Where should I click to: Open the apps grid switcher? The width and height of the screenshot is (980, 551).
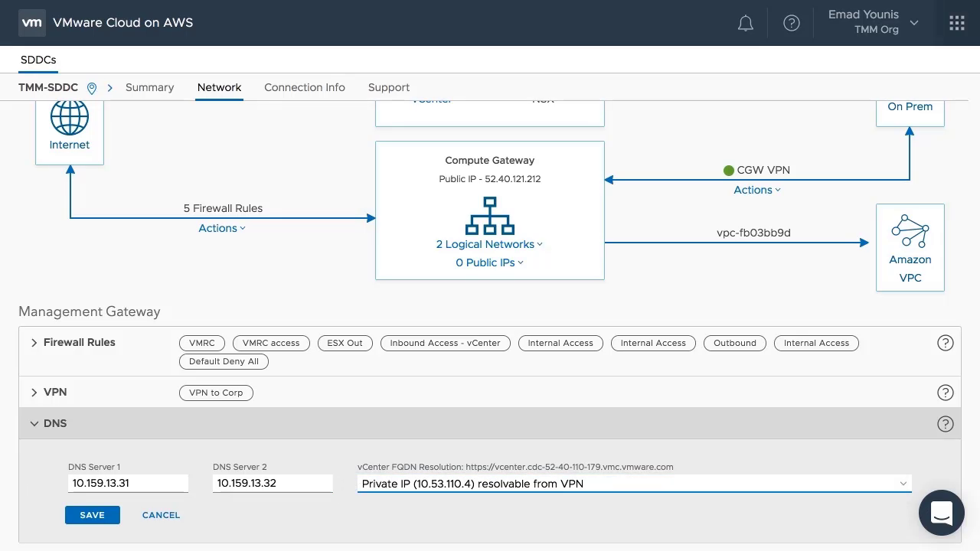click(957, 23)
